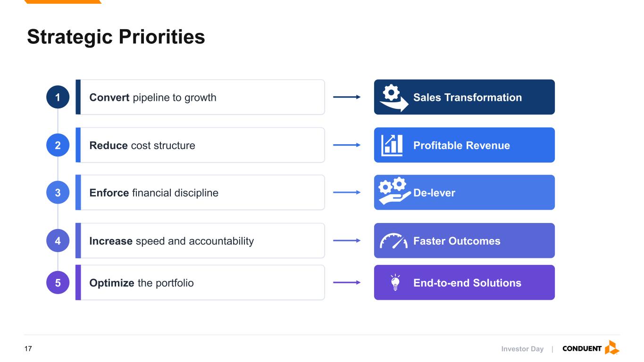This screenshot has height=362, width=644.
Task: Click the End-to-end Solutions box
Action: click(464, 282)
